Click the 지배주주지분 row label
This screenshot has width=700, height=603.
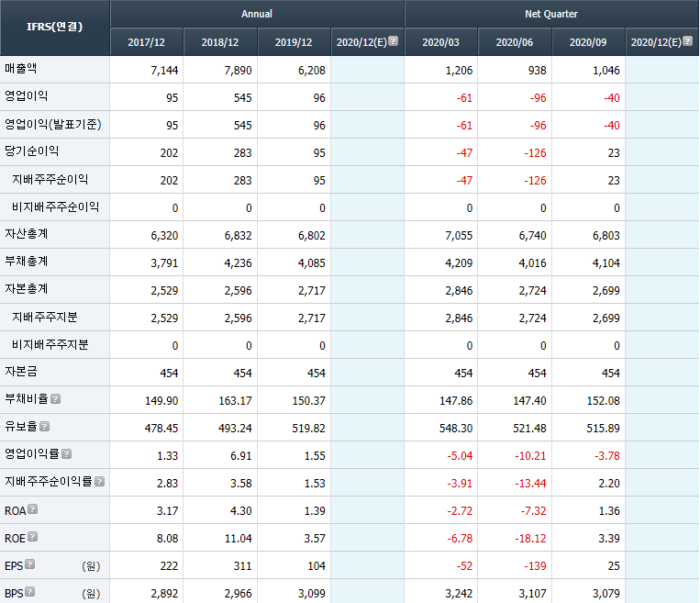pos(45,318)
